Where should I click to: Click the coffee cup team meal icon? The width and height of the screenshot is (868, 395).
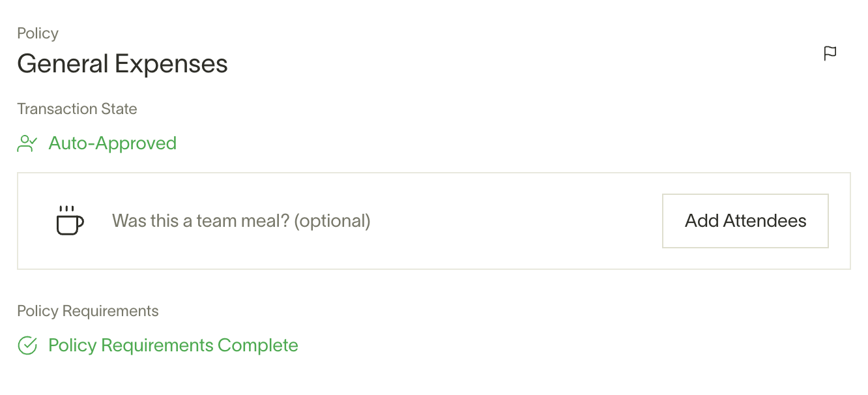pos(69,220)
